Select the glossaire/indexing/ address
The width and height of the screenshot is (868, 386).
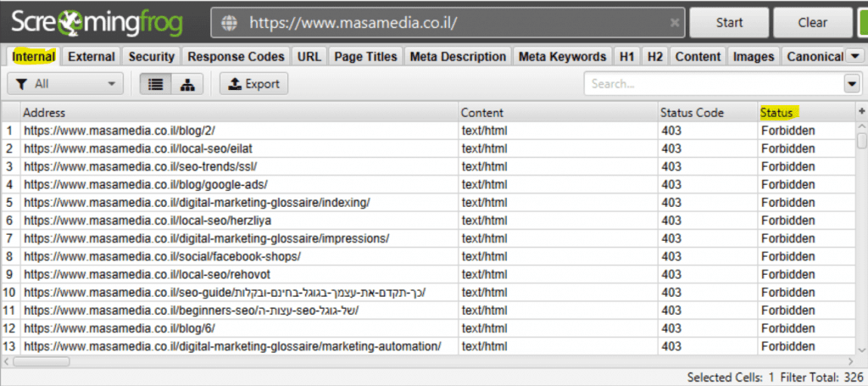tap(240, 203)
